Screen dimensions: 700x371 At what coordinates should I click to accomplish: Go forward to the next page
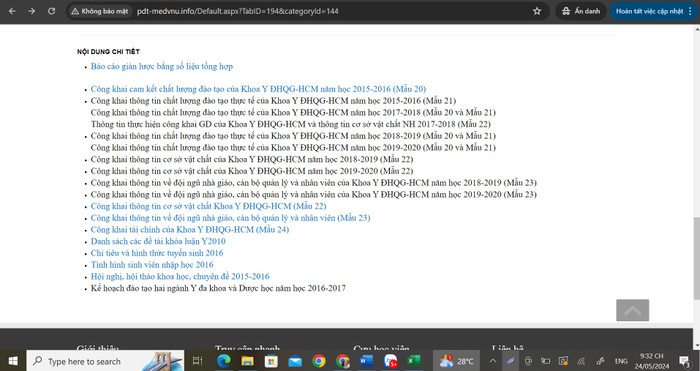(32, 11)
